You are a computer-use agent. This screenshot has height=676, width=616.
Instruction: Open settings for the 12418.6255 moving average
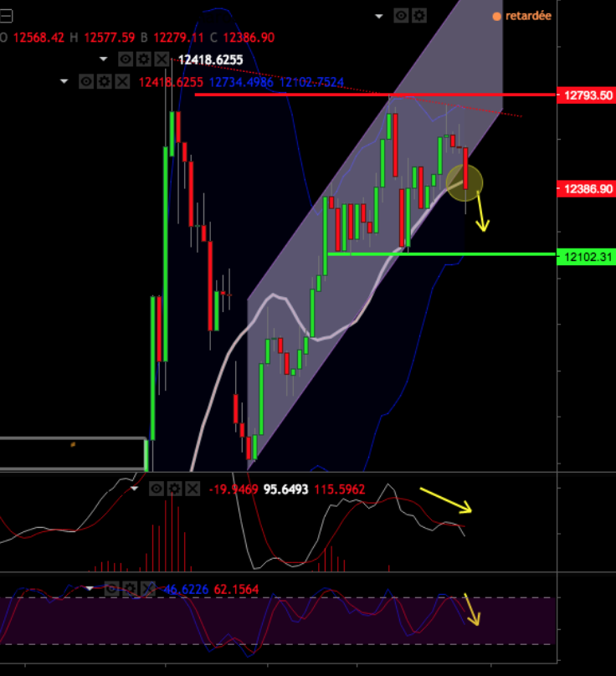[x=143, y=59]
